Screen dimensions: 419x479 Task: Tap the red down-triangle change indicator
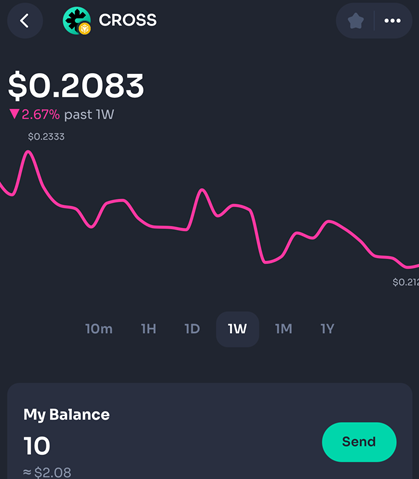pyautogui.click(x=14, y=114)
